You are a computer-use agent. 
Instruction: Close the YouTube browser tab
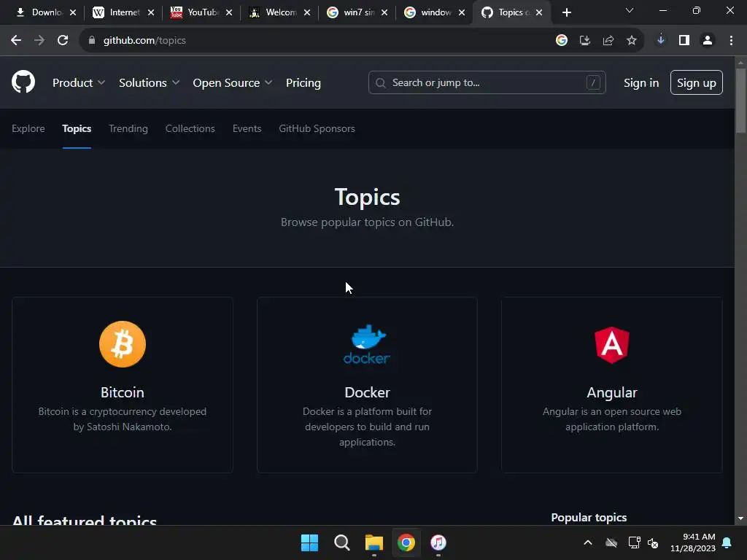coord(229,12)
